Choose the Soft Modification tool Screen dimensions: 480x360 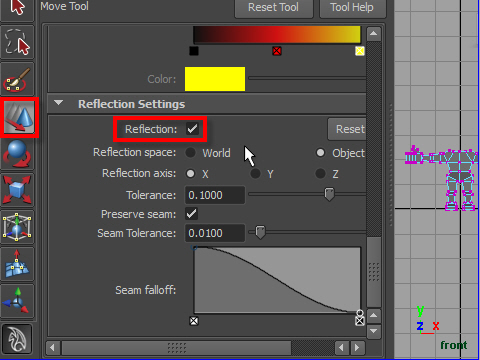point(17,264)
